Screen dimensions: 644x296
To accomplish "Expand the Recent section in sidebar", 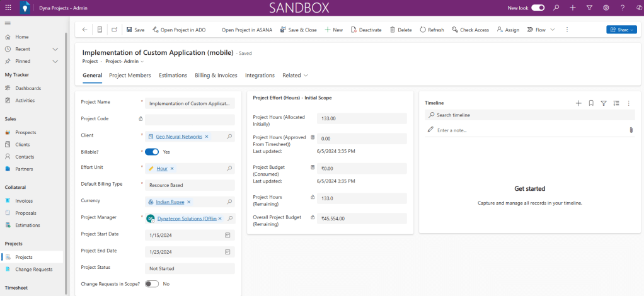I will (55, 49).
